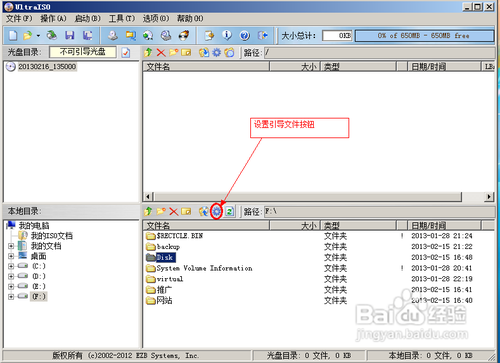The height and width of the screenshot is (363, 500).
Task: Expand the (D:) drive node
Action: [11, 276]
